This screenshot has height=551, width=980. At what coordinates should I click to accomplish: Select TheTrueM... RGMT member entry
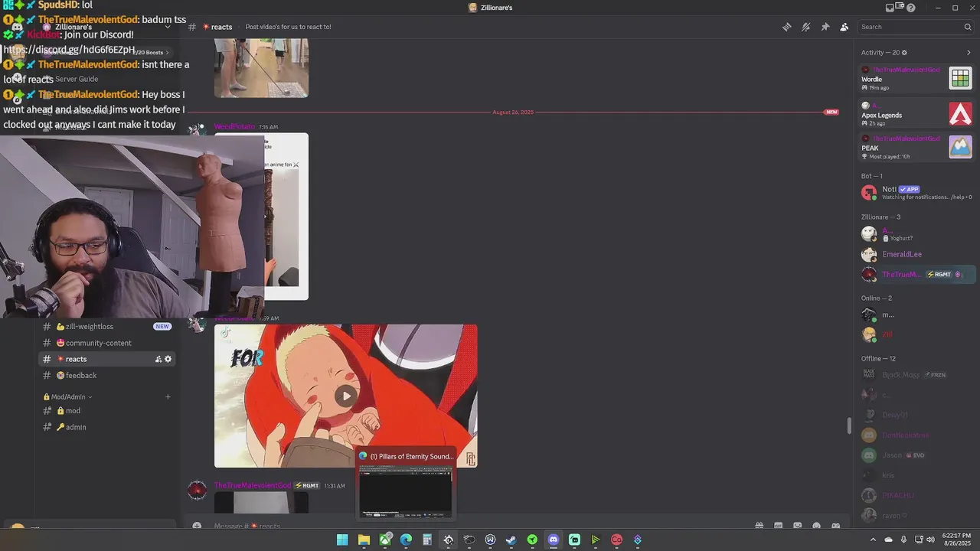pos(916,274)
